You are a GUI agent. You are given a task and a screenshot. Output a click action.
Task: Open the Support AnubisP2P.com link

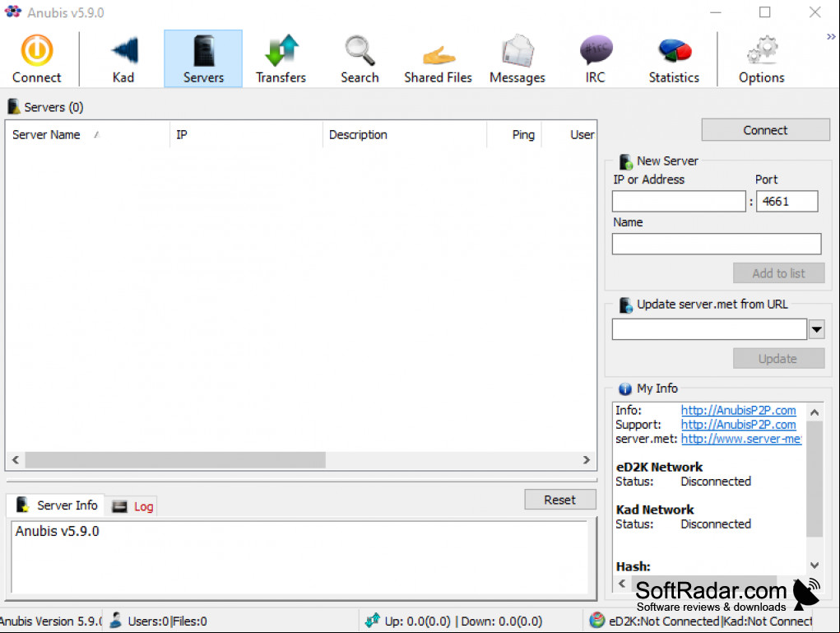pyautogui.click(x=738, y=425)
